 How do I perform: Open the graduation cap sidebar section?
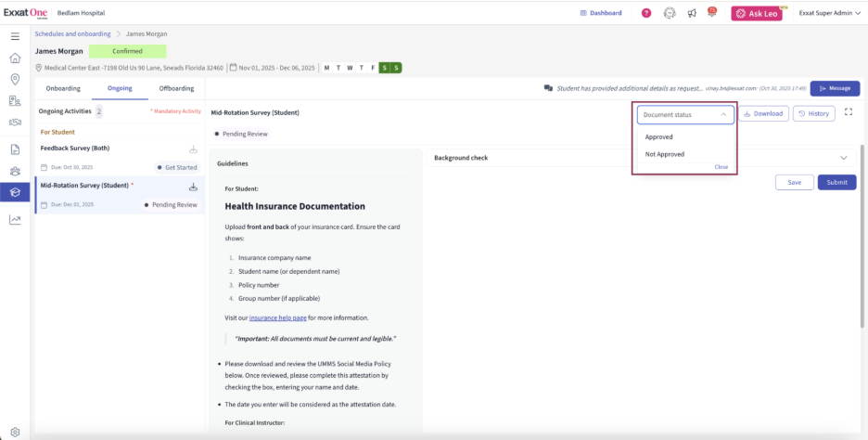[15, 192]
